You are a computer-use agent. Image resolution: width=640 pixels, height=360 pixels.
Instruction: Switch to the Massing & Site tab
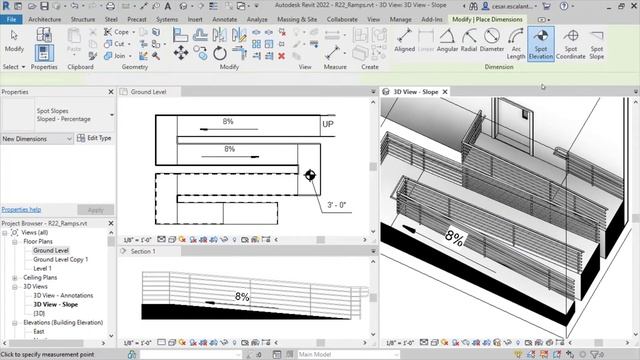coord(297,19)
